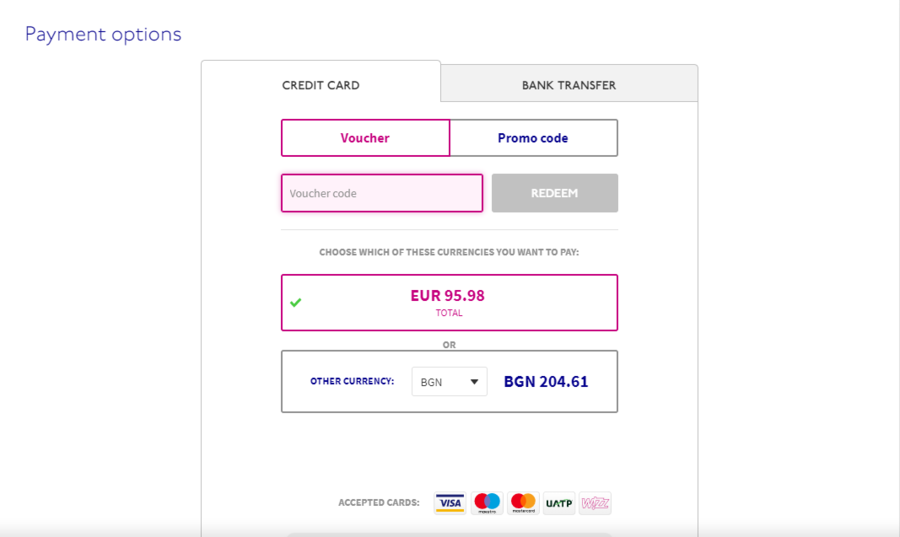This screenshot has width=900, height=537.
Task: Open the BGN currency dropdown
Action: pyautogui.click(x=449, y=382)
